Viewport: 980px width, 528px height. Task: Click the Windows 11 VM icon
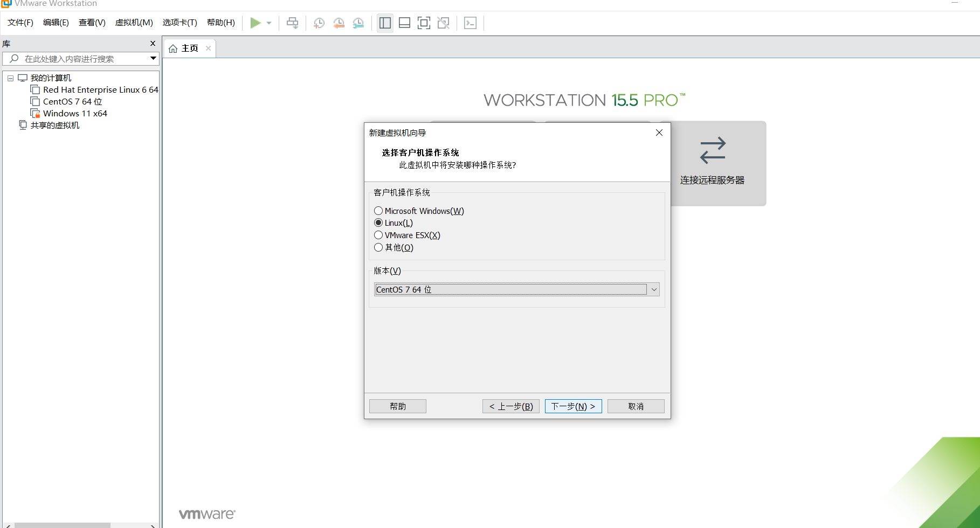tap(35, 114)
